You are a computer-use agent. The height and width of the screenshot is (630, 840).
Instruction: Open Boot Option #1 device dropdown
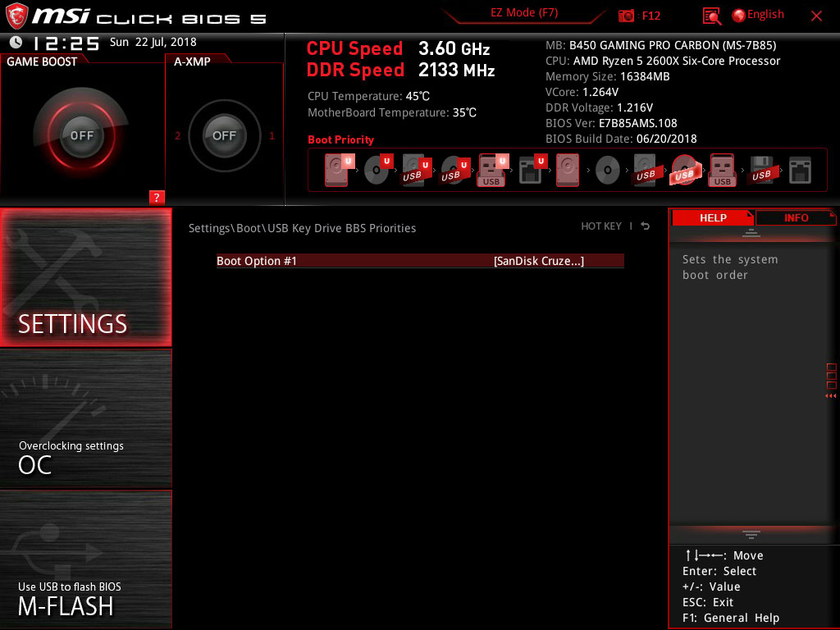(x=539, y=261)
